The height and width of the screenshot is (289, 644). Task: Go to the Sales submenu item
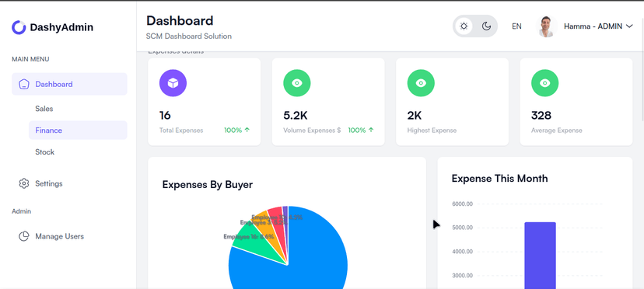pyautogui.click(x=44, y=109)
